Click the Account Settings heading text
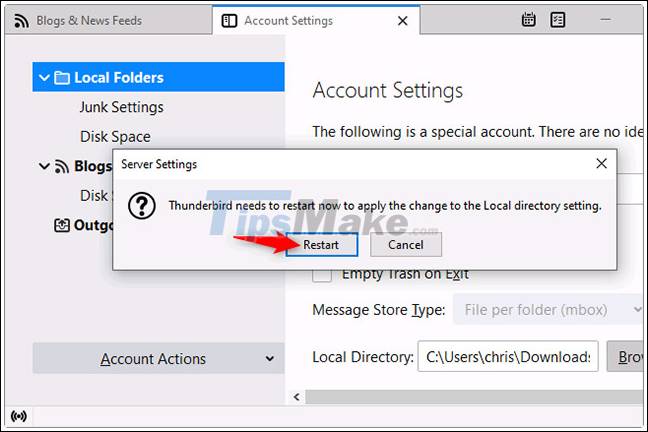648x432 pixels. coord(388,90)
